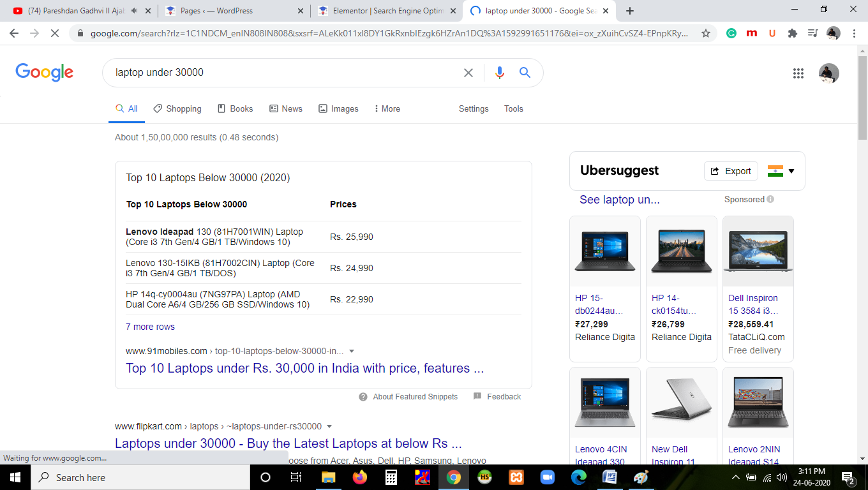Viewport: 868px width, 490px height.
Task: Open Windows Start menu
Action: (15, 477)
